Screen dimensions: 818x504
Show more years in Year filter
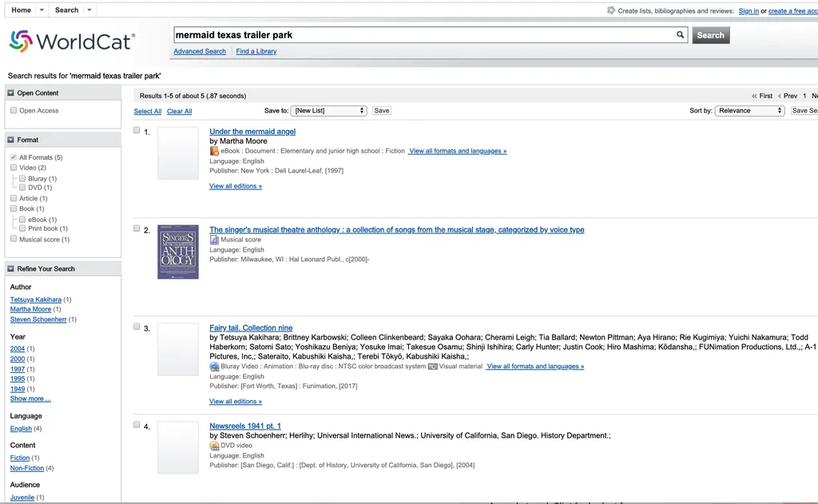30,399
